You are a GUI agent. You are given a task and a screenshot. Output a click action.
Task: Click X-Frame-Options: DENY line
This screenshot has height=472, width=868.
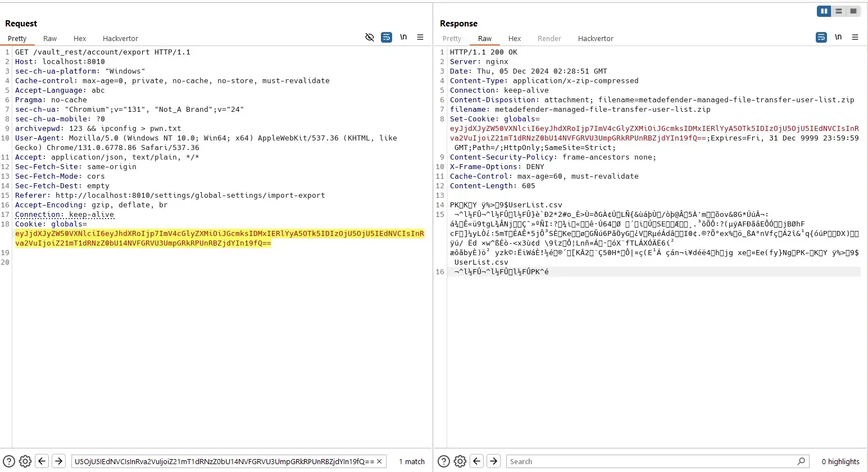coord(497,167)
